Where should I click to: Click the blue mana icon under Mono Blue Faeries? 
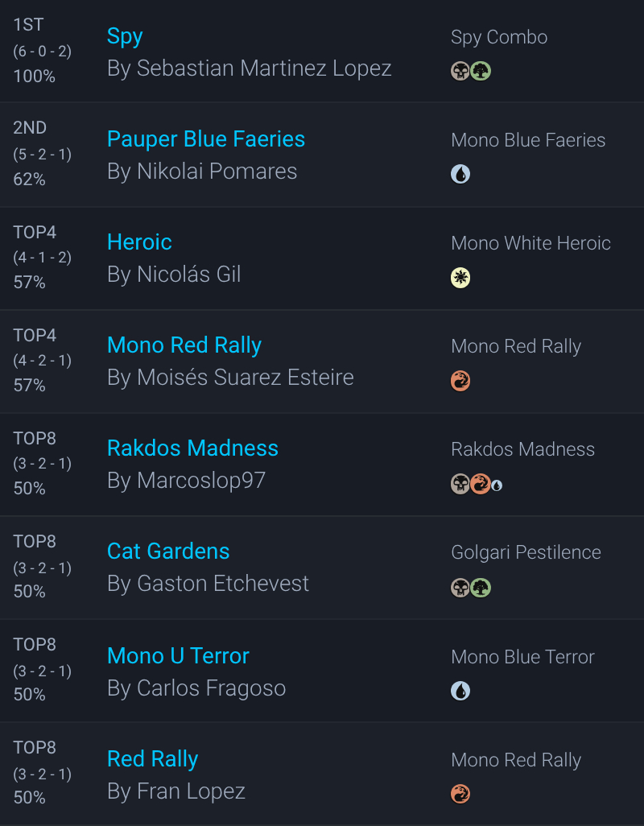(460, 174)
